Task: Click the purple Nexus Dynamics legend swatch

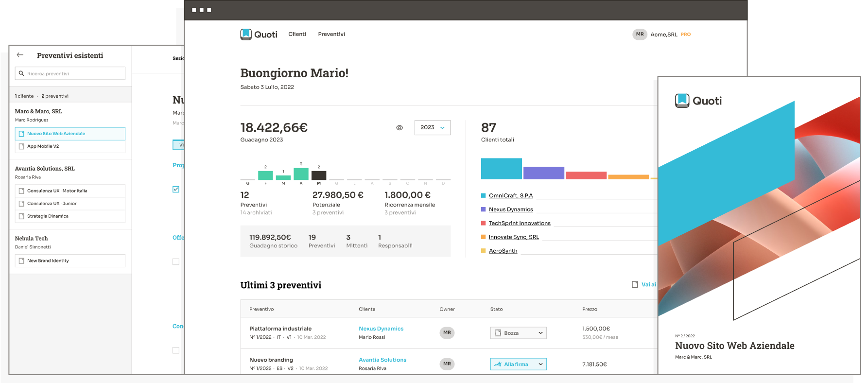Action: point(484,209)
